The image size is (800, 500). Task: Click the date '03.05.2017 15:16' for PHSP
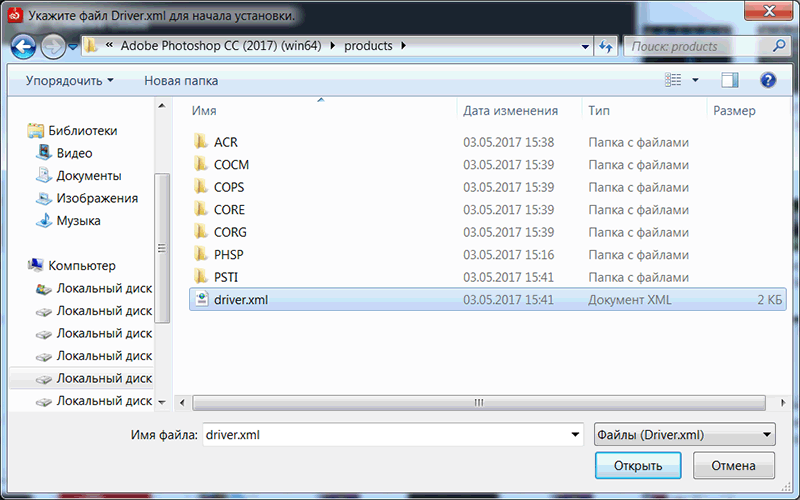pyautogui.click(x=508, y=255)
